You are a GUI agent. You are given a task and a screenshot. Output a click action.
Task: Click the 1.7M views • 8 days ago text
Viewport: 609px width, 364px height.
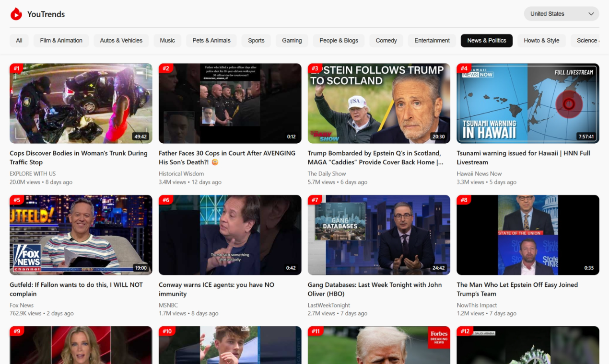click(x=188, y=313)
